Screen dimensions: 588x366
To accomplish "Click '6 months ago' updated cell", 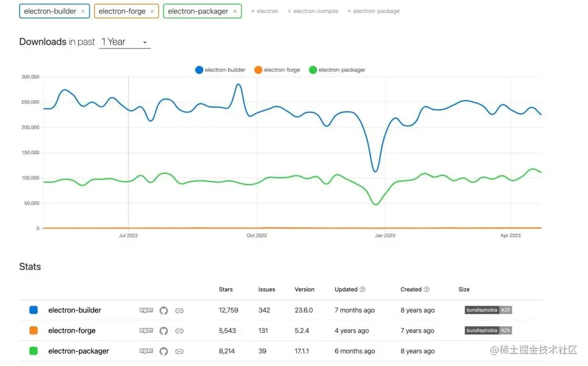I will click(355, 351).
